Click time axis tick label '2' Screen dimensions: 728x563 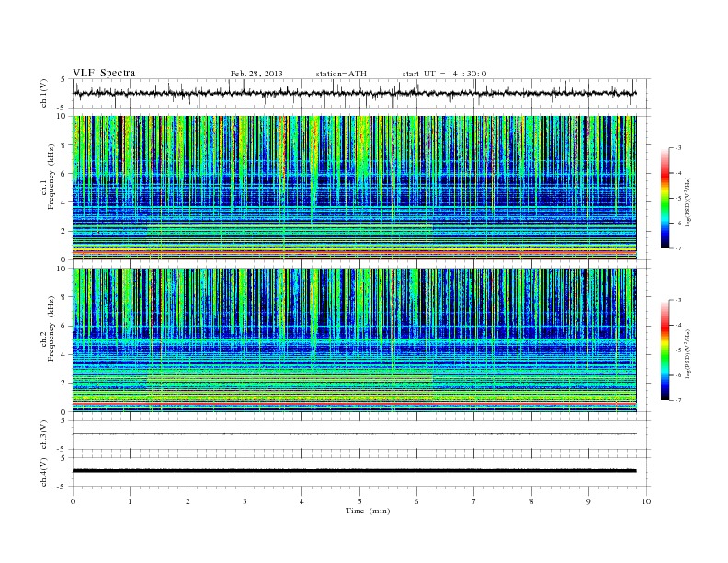tap(188, 501)
